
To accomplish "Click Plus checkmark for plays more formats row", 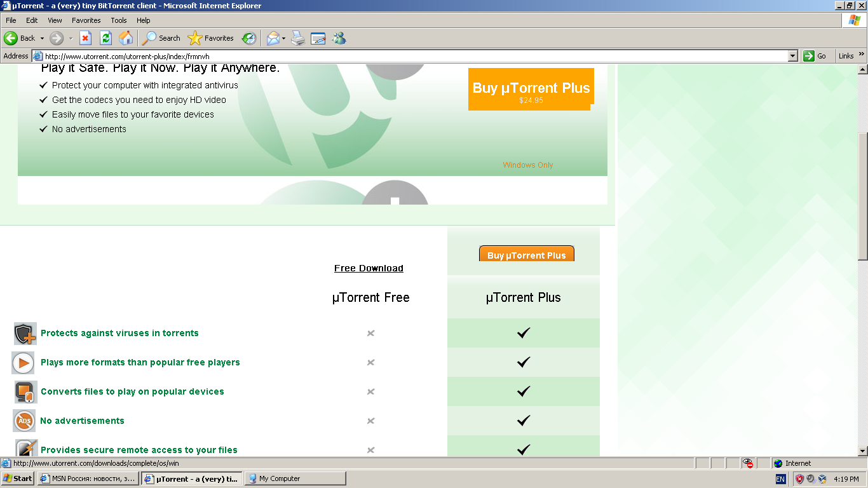I will coord(524,362).
